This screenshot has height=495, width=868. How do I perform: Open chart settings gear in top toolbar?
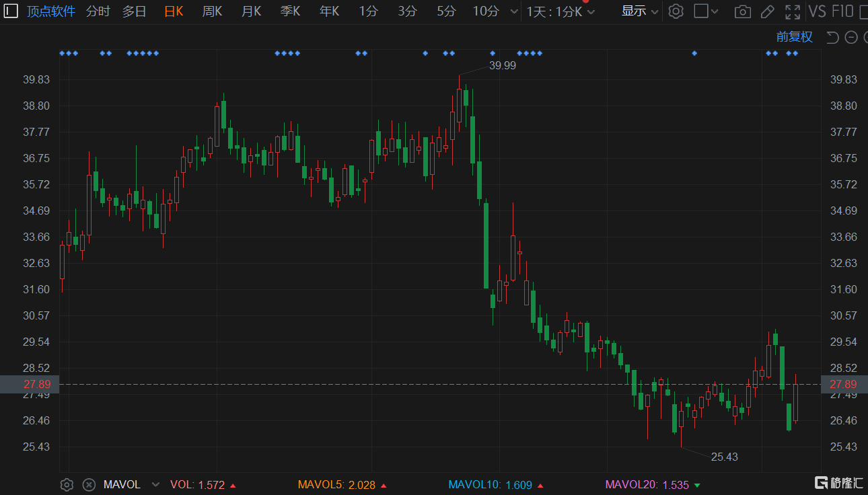point(676,11)
